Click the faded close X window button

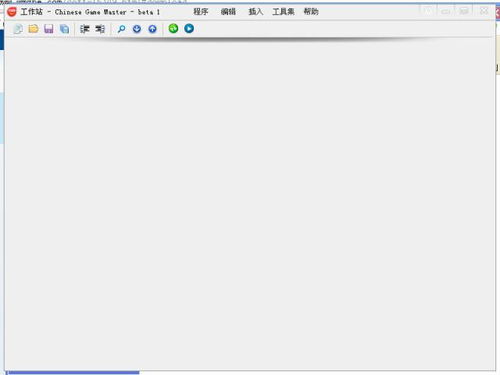[x=484, y=11]
